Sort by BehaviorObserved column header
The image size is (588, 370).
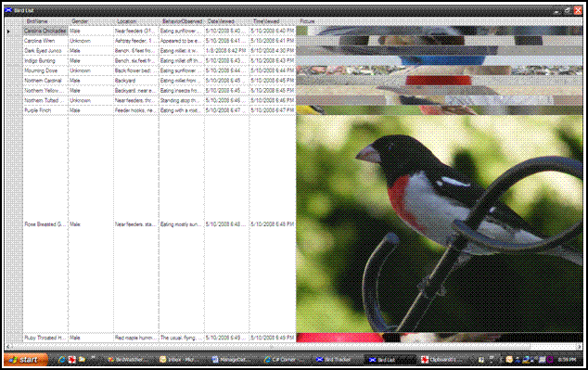point(182,21)
